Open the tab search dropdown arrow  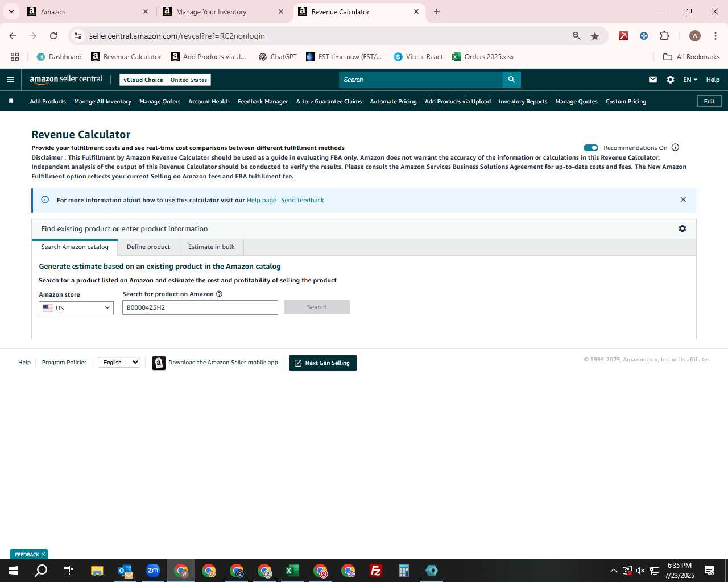tap(11, 11)
